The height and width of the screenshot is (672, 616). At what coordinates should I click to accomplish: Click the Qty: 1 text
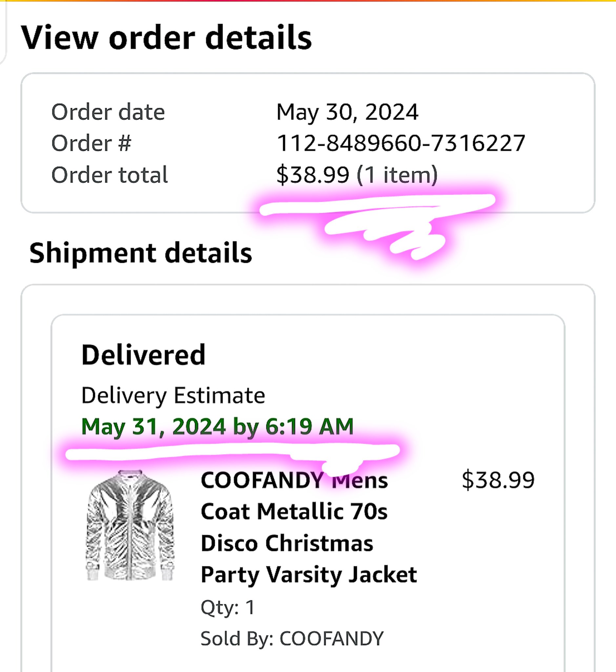[x=228, y=607]
